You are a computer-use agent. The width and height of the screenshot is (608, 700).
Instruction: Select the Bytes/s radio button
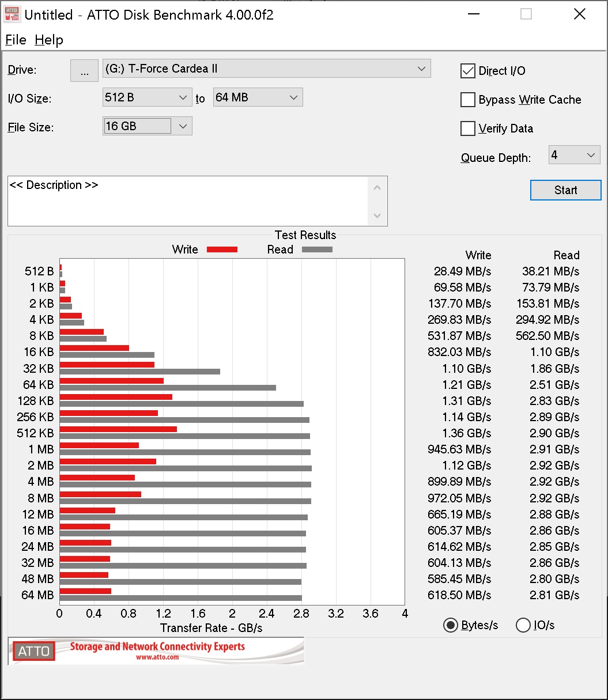pyautogui.click(x=450, y=625)
